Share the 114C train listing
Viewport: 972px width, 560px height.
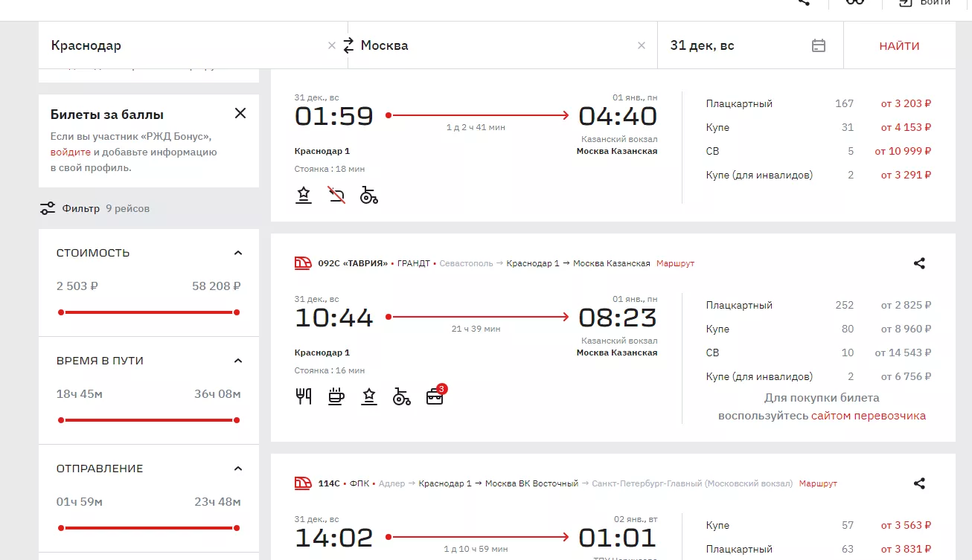click(919, 483)
